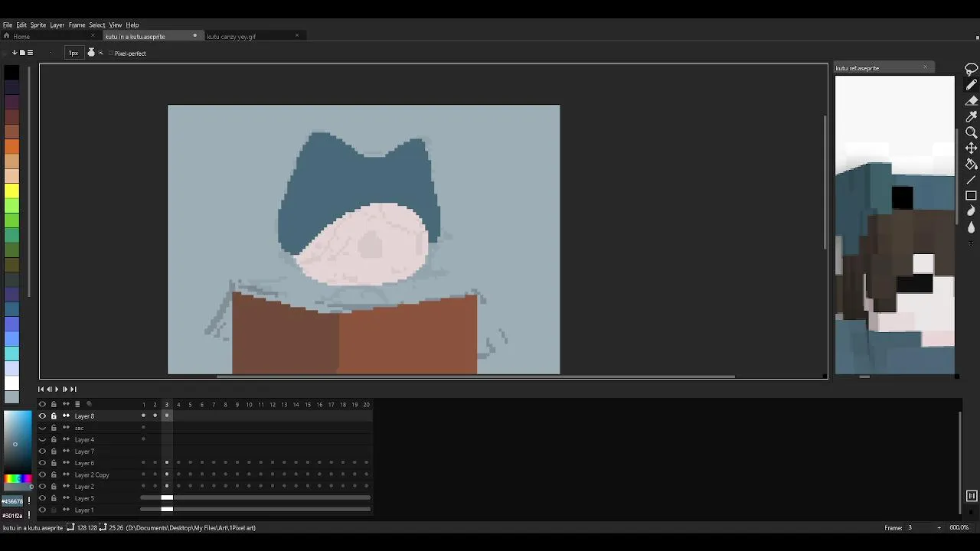Select the Pencil tool
Screen dimensions: 980x551
coord(971,85)
